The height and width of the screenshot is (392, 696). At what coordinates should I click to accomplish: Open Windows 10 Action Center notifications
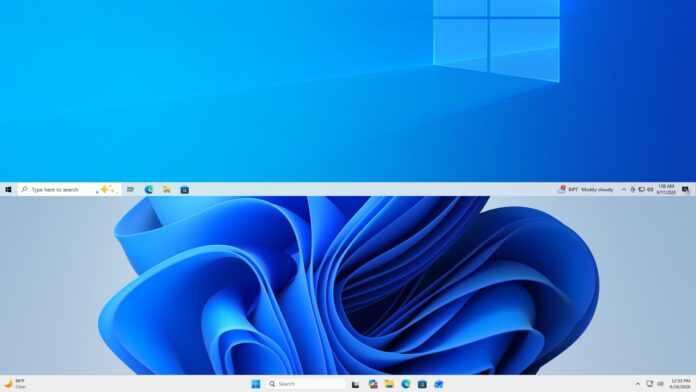(686, 190)
